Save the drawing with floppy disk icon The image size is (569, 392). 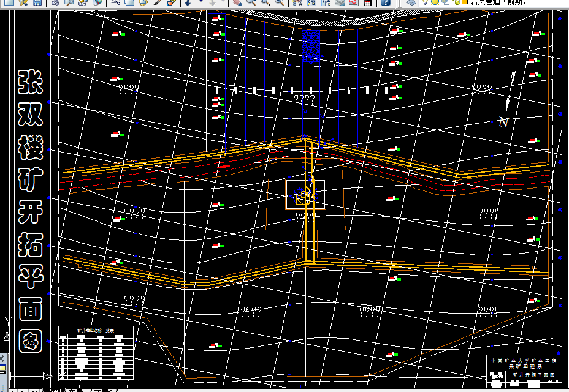37,2
